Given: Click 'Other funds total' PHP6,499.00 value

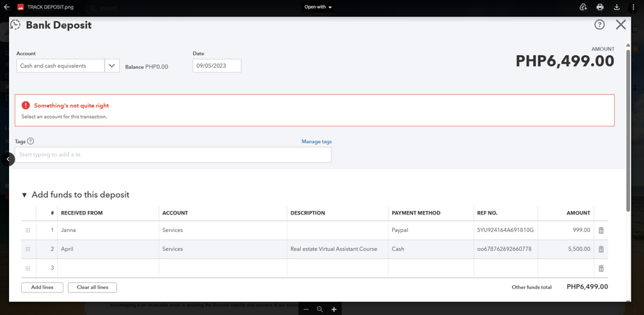Looking at the screenshot, I should click(587, 287).
